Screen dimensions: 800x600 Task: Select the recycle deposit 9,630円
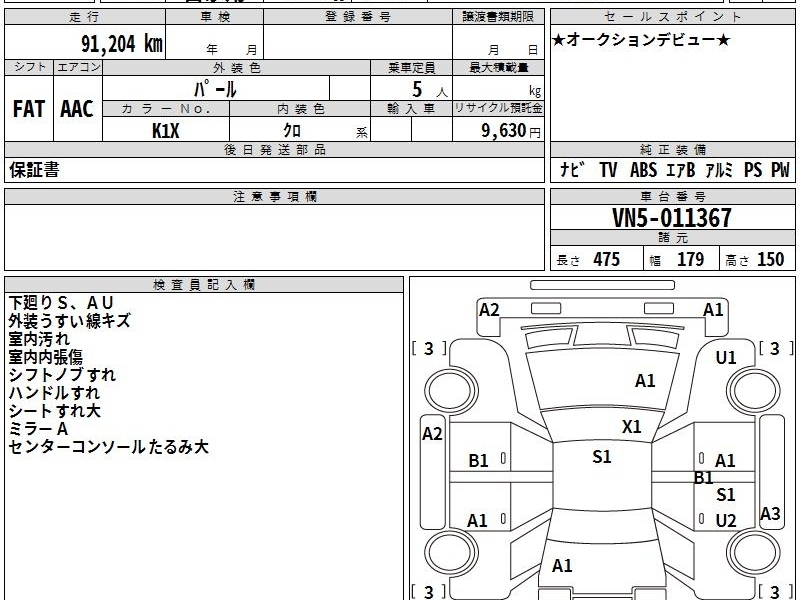(511, 131)
